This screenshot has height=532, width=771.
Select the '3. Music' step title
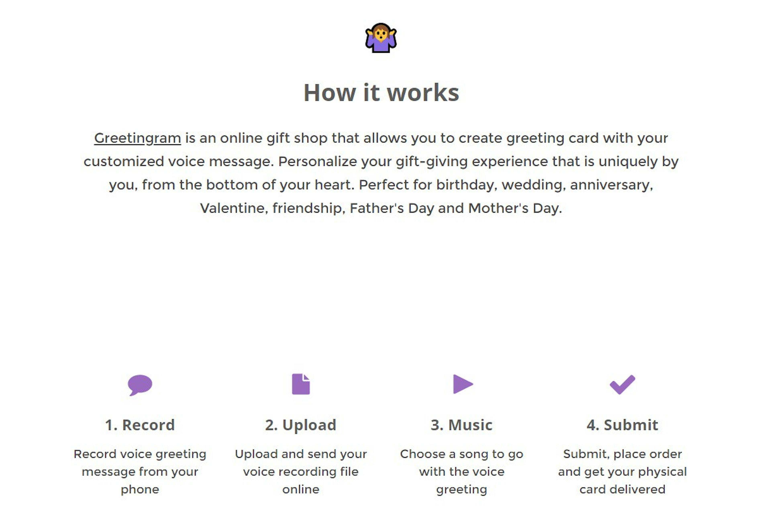(x=462, y=425)
